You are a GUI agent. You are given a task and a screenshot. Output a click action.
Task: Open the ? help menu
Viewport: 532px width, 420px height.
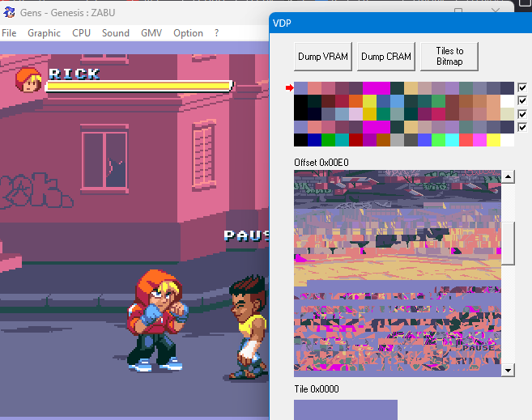click(x=216, y=33)
